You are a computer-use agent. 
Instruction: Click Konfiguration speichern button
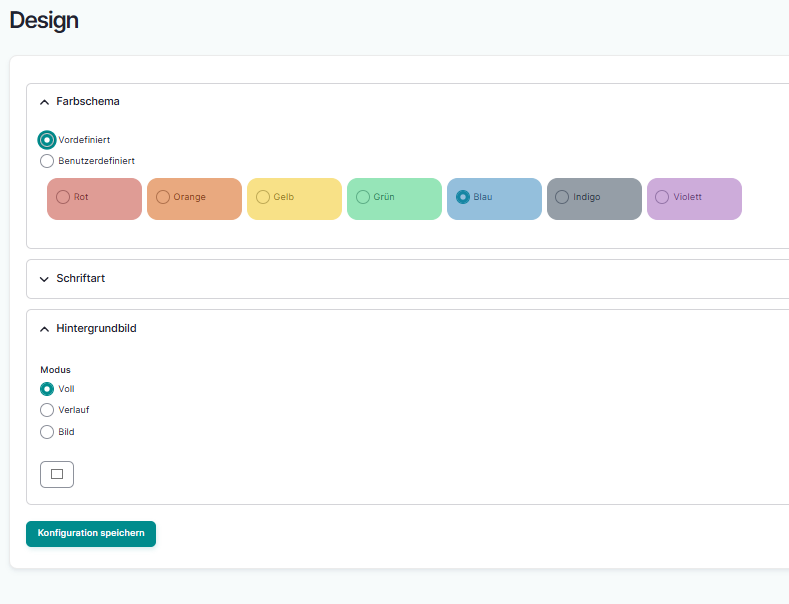click(x=91, y=534)
